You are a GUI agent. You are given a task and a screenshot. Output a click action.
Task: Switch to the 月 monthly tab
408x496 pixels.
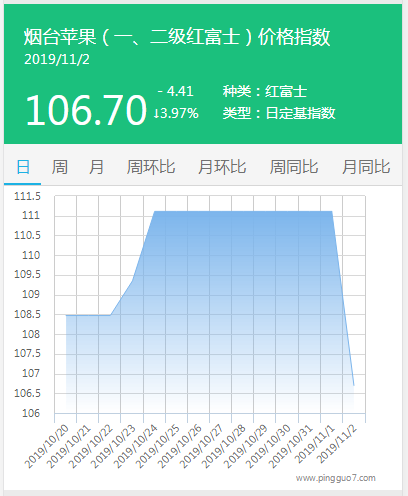click(x=96, y=167)
